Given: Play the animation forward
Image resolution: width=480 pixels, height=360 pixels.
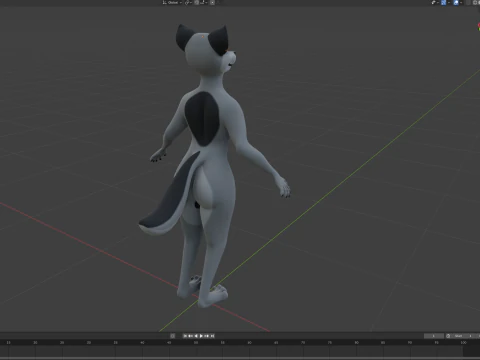Looking at the screenshot, I should coord(201,336).
